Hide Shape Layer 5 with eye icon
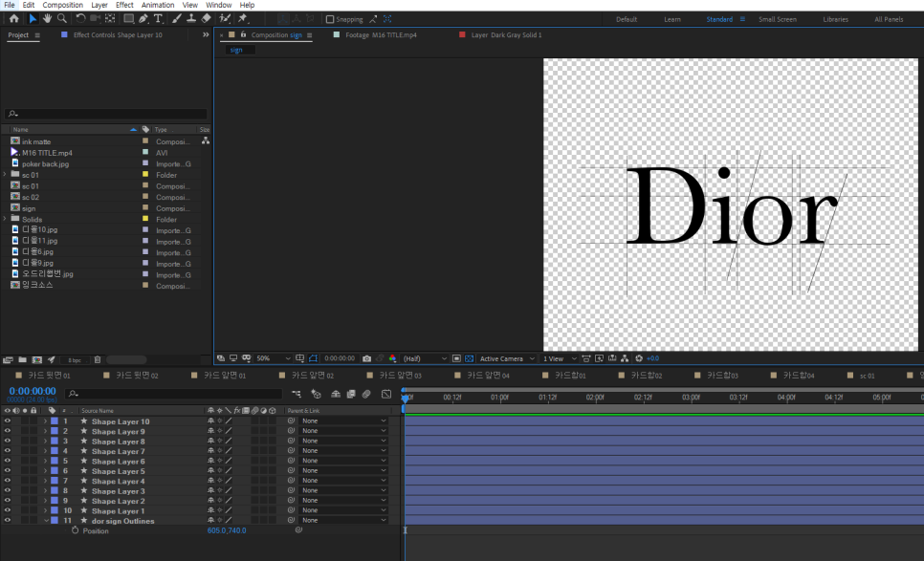The width and height of the screenshot is (924, 561). click(x=7, y=471)
